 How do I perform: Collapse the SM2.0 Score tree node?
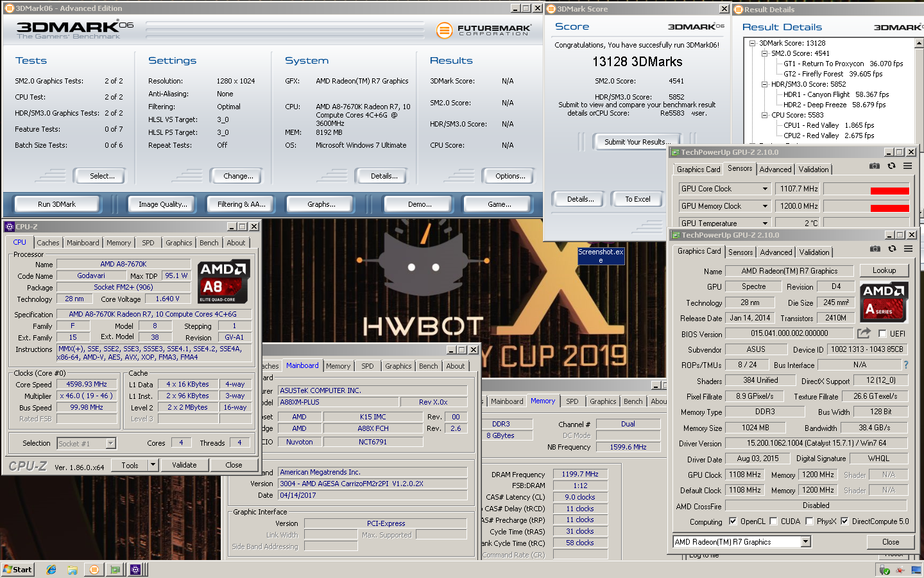point(765,53)
